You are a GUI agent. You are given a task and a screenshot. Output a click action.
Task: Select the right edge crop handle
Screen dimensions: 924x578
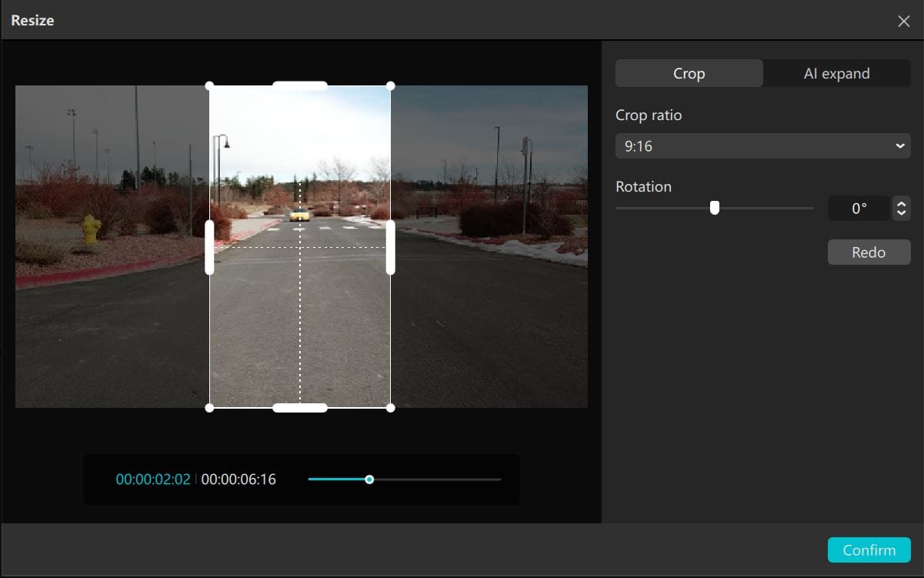[x=391, y=247]
